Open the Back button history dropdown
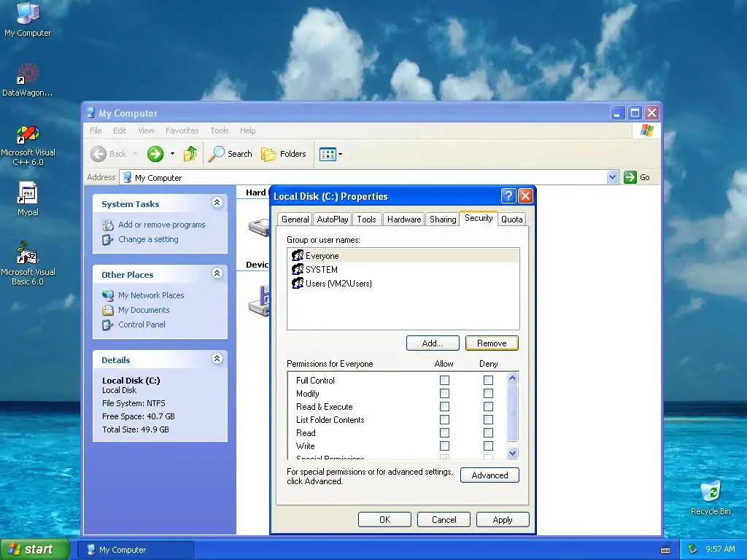This screenshot has height=560, width=747. pos(135,154)
